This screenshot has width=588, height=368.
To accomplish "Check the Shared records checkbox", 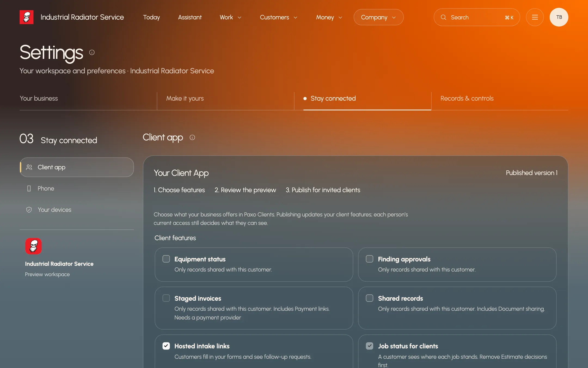I will pos(369,298).
